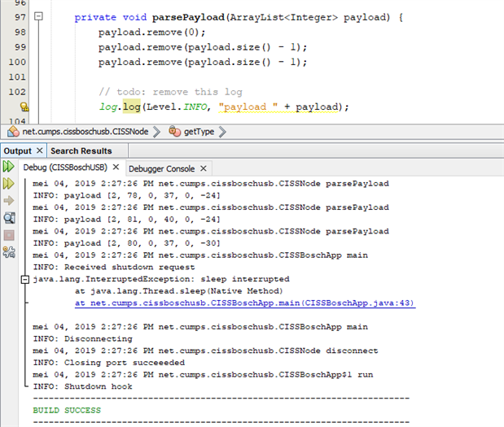Expand the chevron after getType breadcrumb

point(222,131)
